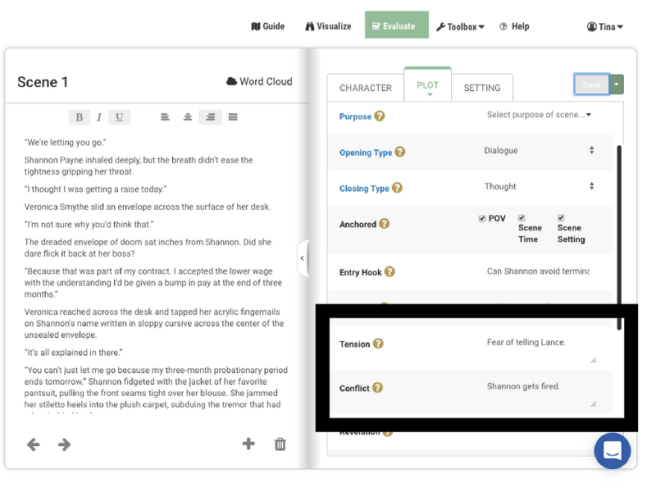The width and height of the screenshot is (656, 492).
Task: Switch to the Setting tab
Action: coord(482,88)
